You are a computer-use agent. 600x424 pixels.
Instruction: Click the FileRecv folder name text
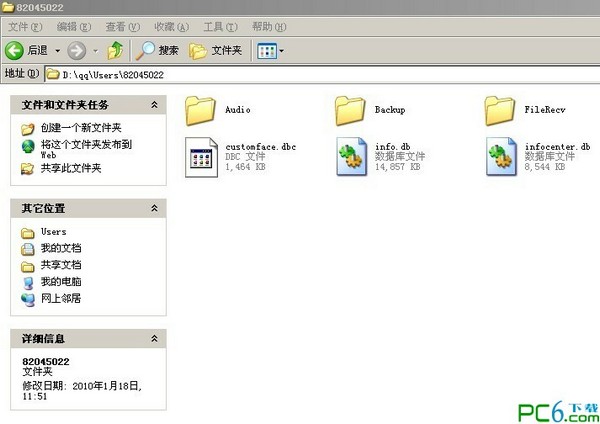tap(545, 110)
